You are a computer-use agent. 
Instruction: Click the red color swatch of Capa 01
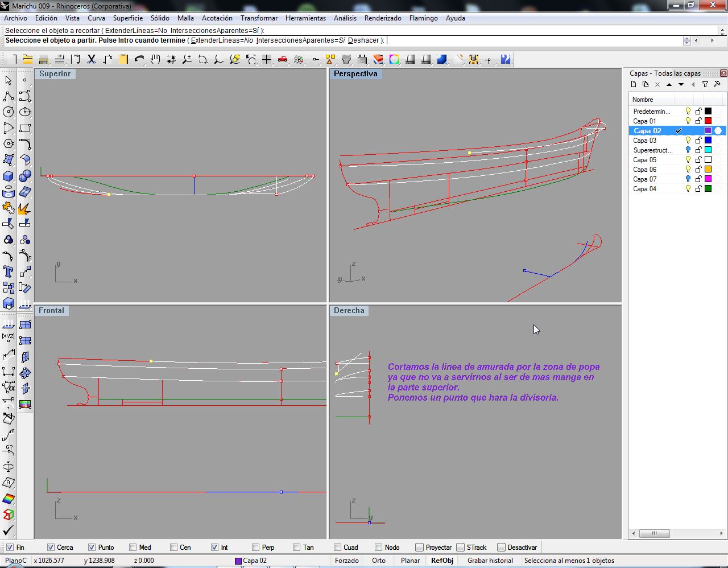coord(708,121)
